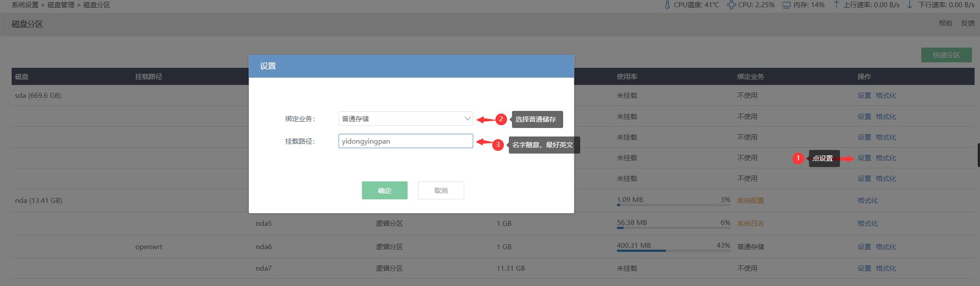The height and width of the screenshot is (286, 980).
Task: Click 普通存储 in the nda6 row
Action: pos(750,247)
